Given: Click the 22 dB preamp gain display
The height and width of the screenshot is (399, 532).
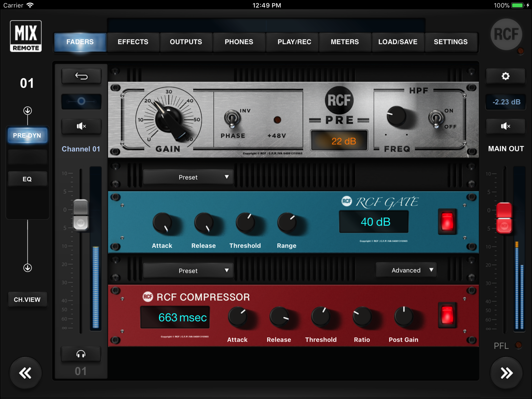Looking at the screenshot, I should point(339,141).
